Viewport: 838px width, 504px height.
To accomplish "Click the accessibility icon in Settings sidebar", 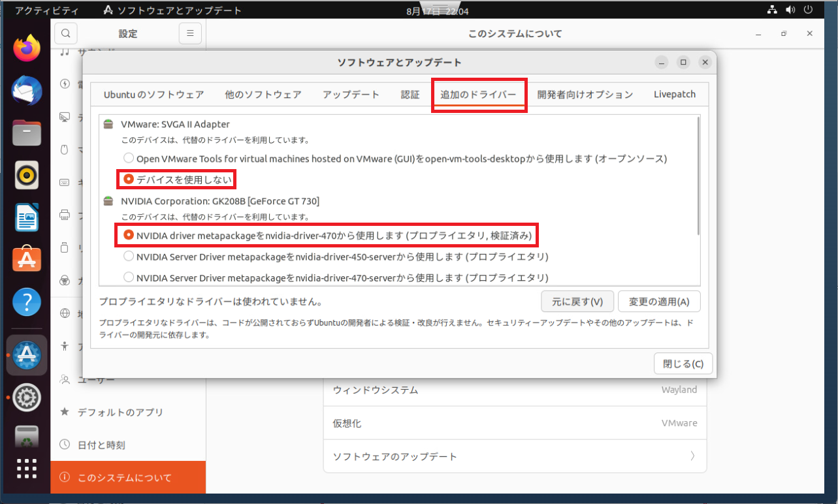I will point(65,346).
